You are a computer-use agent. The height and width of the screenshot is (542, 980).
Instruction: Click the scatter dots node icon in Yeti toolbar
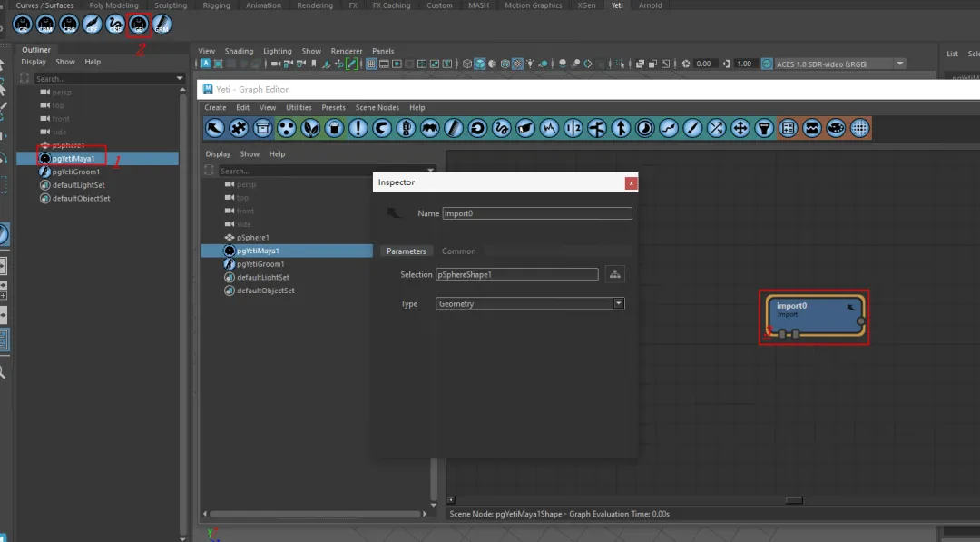click(286, 128)
